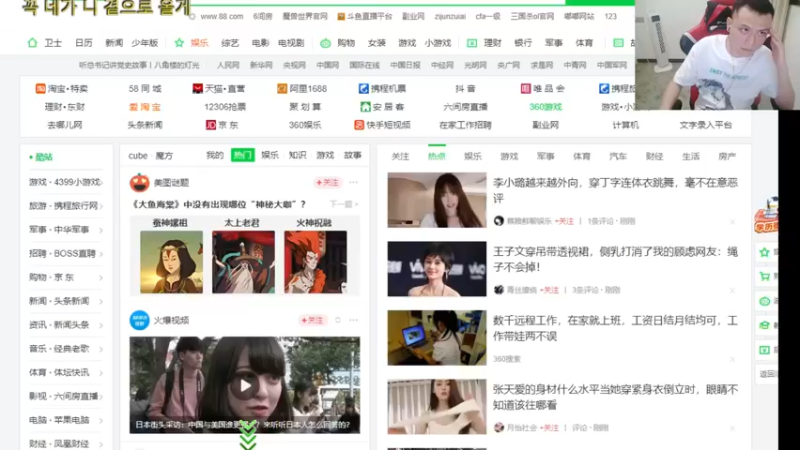Click the green home icon beside 卫士

[32, 43]
